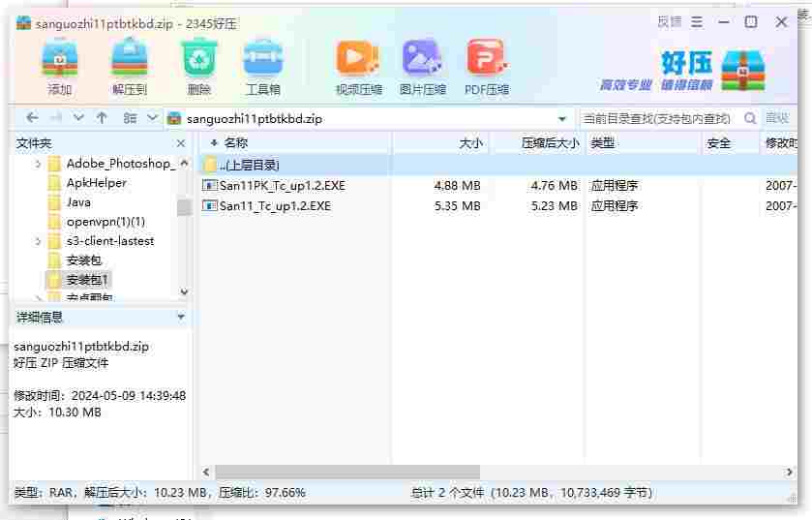Go forward with the right arrow
This screenshot has width=812, height=520.
pyautogui.click(x=56, y=118)
